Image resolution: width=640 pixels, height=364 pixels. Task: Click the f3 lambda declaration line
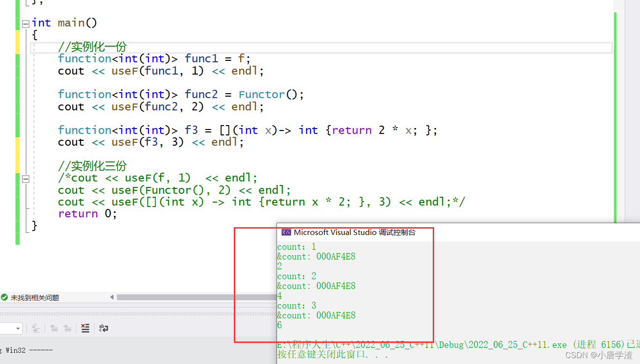[248, 130]
